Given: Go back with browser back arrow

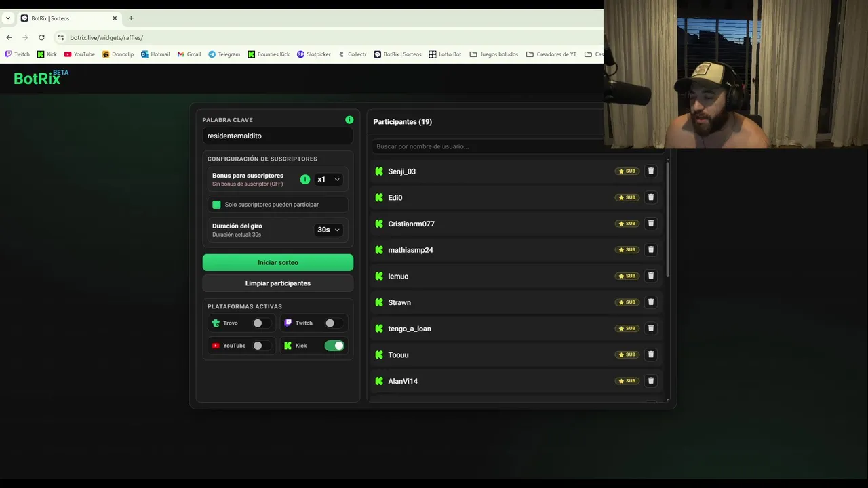Looking at the screenshot, I should (9, 37).
